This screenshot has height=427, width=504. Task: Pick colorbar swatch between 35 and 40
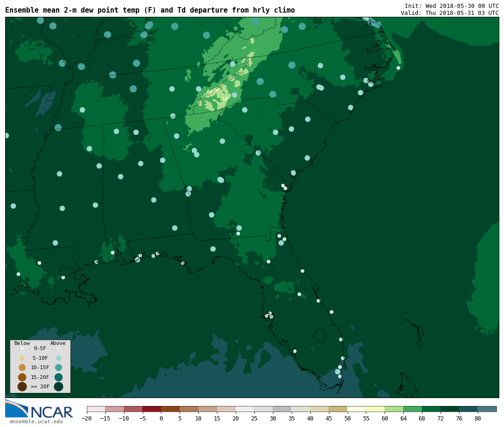pos(301,409)
